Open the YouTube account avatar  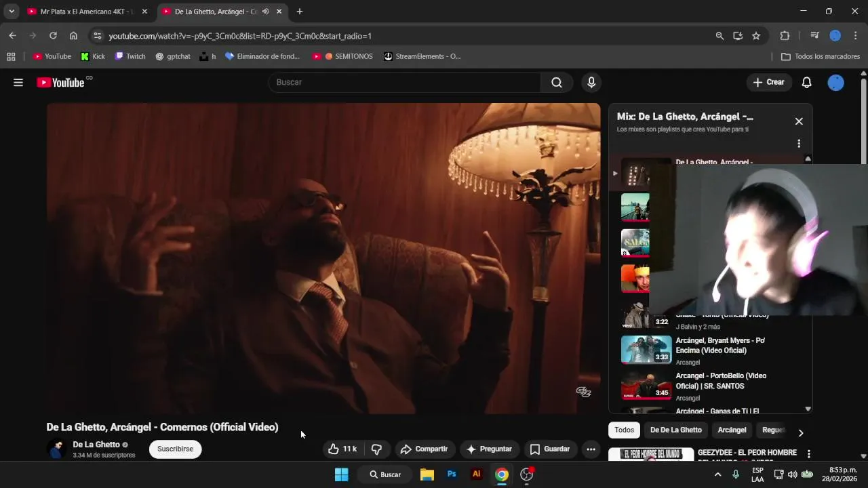835,82
